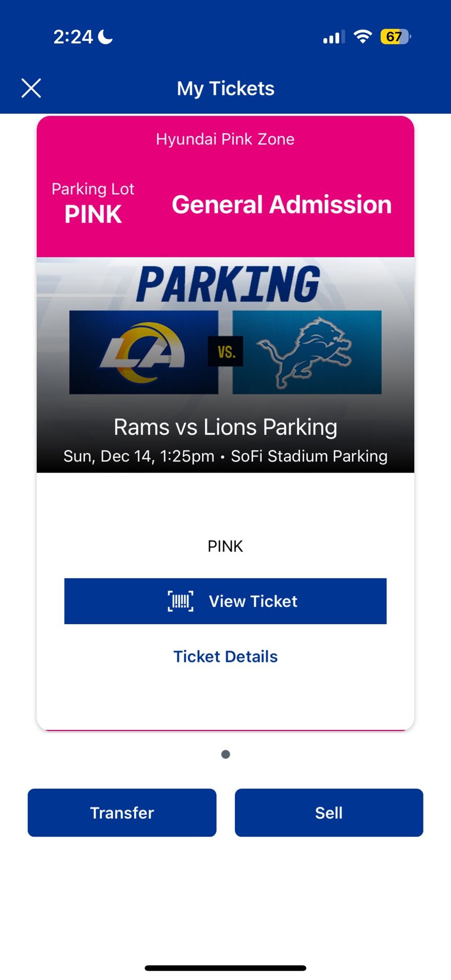Open the Hyundai Pink Zone banner
451x980 pixels.
[x=225, y=139]
